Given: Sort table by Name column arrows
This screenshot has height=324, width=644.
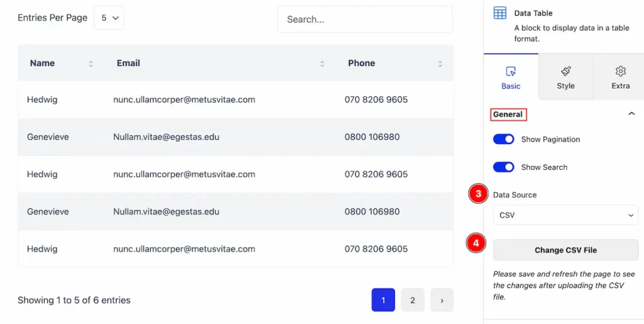Looking at the screenshot, I should pos(91,64).
